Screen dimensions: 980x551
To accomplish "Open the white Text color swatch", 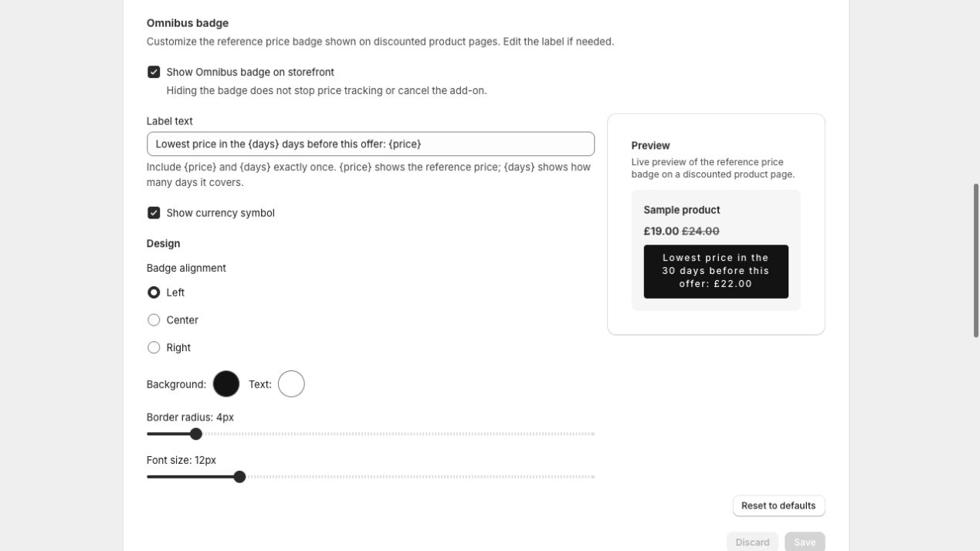I will tap(291, 384).
